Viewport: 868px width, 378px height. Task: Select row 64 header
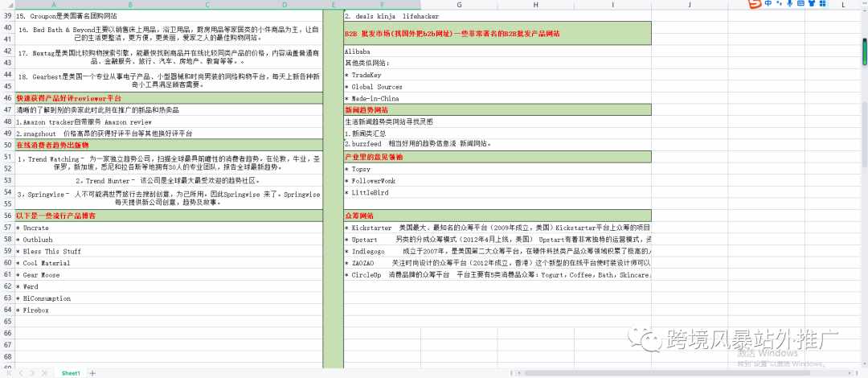pyautogui.click(x=7, y=310)
